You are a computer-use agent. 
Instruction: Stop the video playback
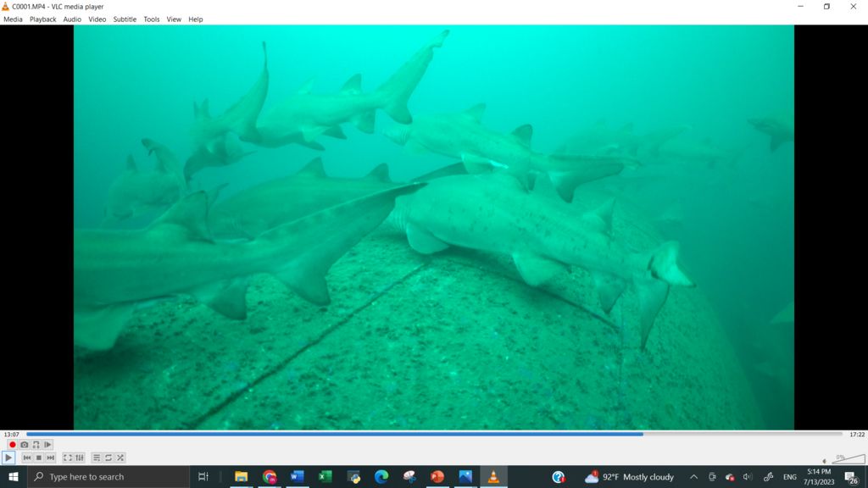point(38,457)
